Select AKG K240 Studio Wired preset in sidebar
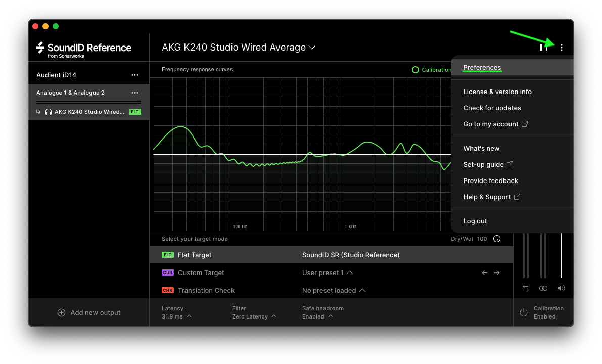Screen dimensions: 602x364 (88, 112)
